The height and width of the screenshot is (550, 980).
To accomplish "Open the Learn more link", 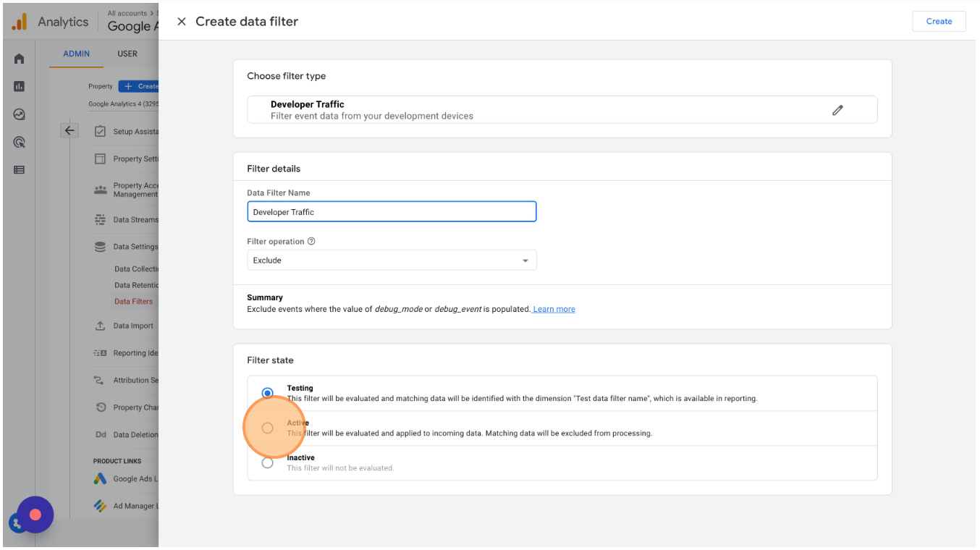I will 554,309.
